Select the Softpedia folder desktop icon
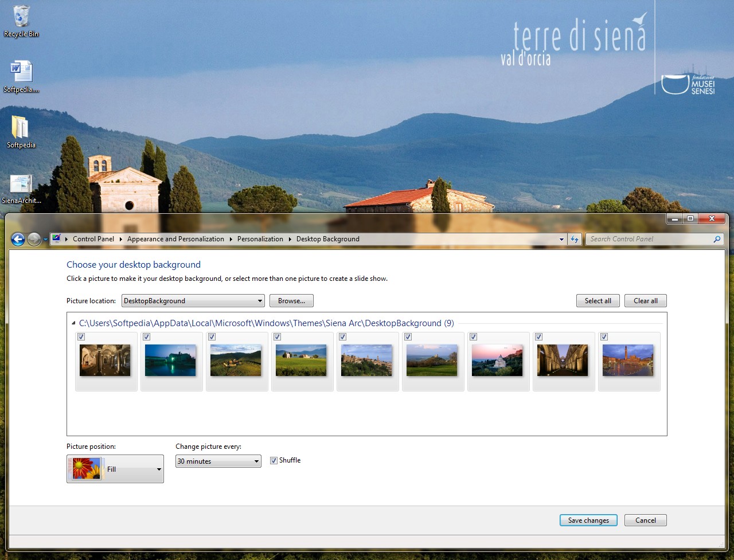This screenshot has width=734, height=560. [21, 132]
